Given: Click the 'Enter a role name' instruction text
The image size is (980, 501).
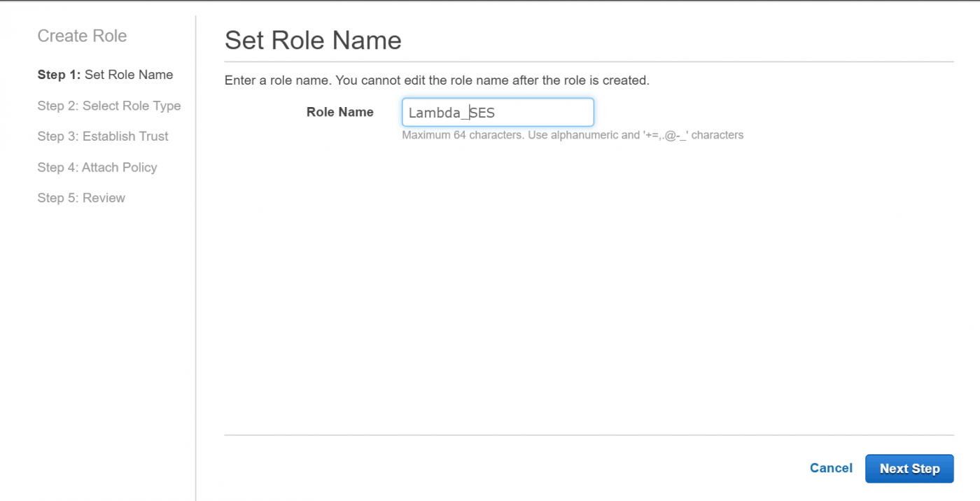Looking at the screenshot, I should 437,80.
